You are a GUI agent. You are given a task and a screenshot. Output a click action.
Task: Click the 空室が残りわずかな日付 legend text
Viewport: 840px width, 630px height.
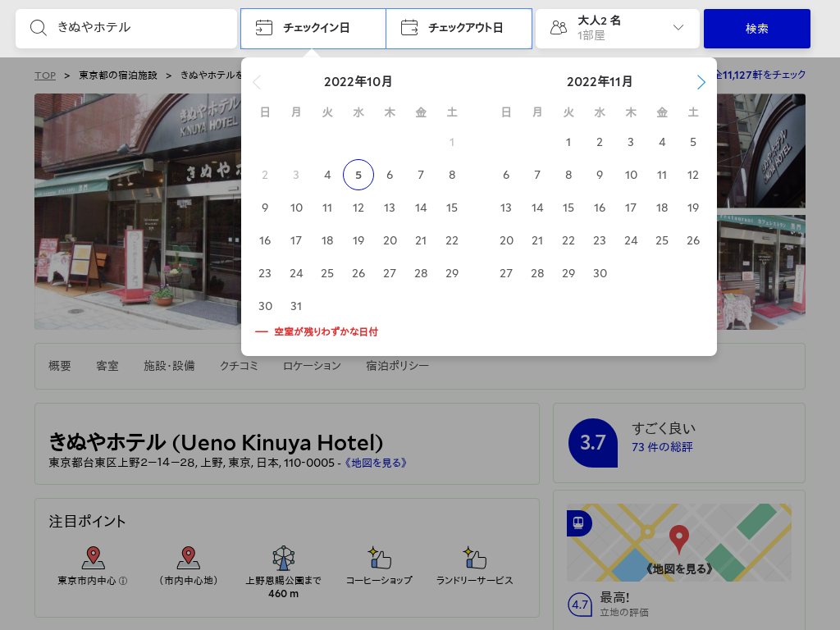coord(326,332)
